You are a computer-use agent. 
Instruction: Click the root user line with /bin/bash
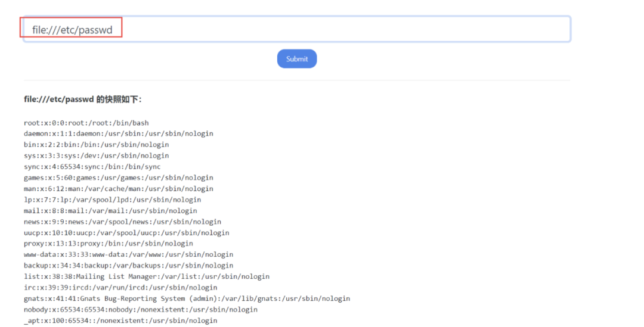(x=86, y=123)
